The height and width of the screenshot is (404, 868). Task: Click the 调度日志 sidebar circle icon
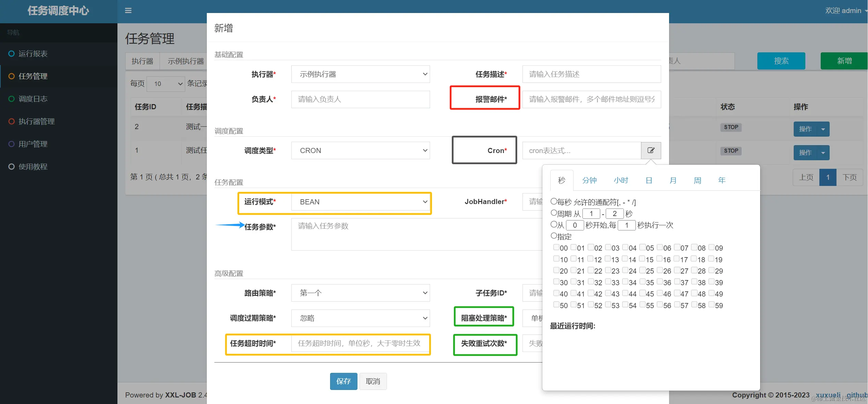(11, 99)
